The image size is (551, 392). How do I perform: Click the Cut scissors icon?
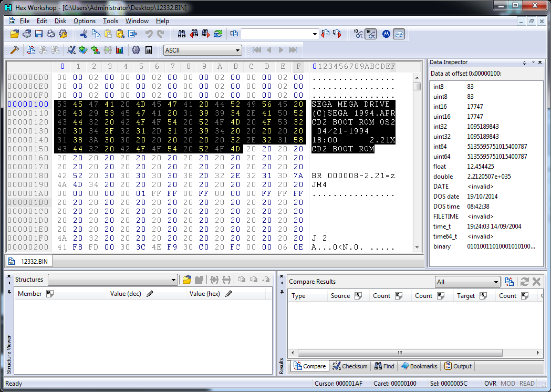84,34
